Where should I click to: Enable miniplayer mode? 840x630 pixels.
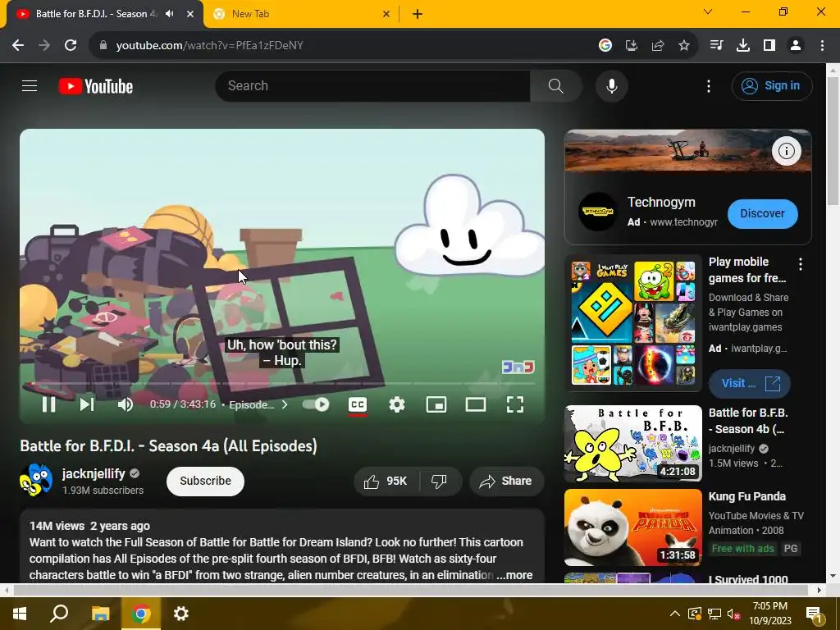436,404
